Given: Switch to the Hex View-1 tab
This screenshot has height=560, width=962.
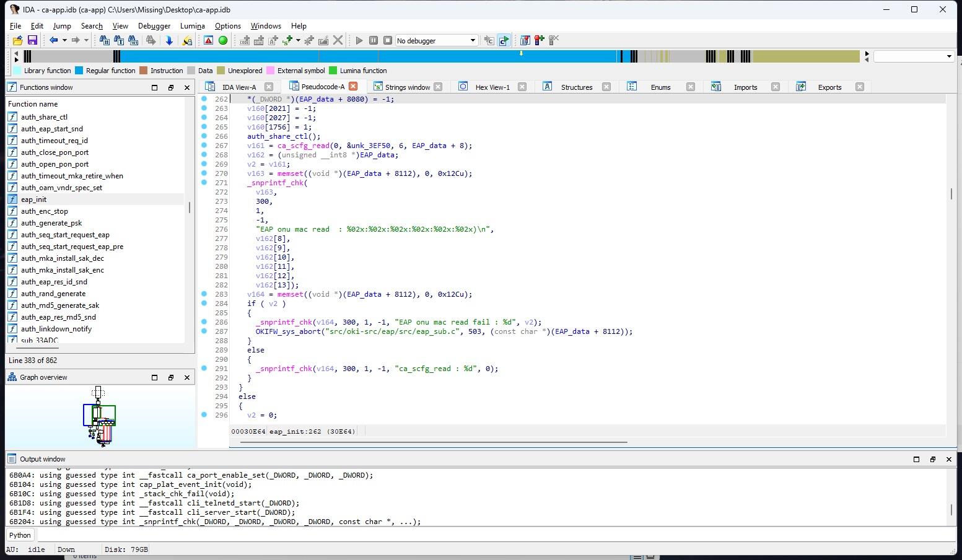Looking at the screenshot, I should (x=492, y=87).
